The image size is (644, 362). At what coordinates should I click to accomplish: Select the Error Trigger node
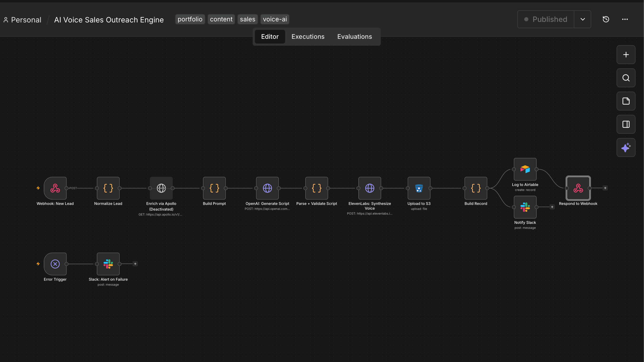(55, 264)
